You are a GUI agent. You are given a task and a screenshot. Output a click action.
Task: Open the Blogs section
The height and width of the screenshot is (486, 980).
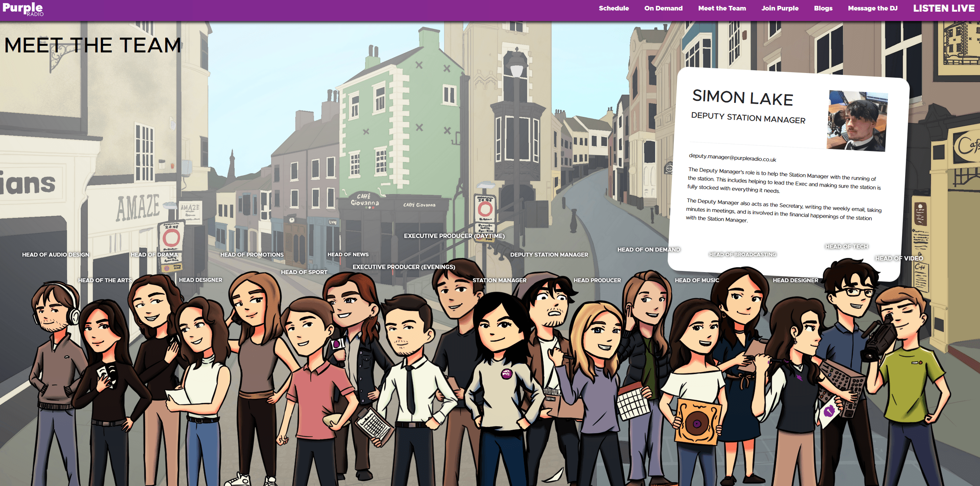click(823, 8)
